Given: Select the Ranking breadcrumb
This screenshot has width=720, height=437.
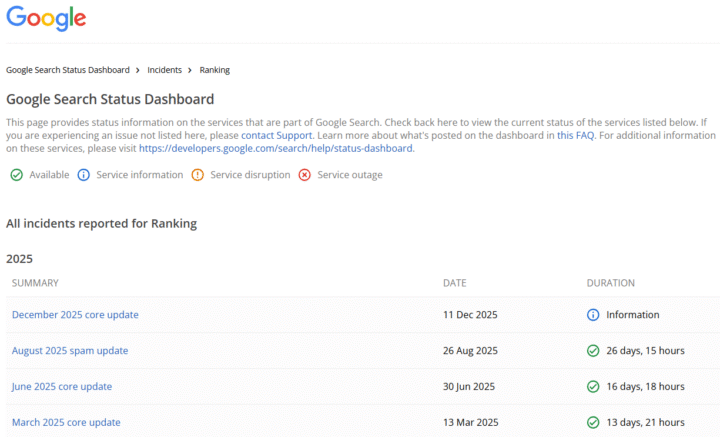Looking at the screenshot, I should tap(214, 70).
